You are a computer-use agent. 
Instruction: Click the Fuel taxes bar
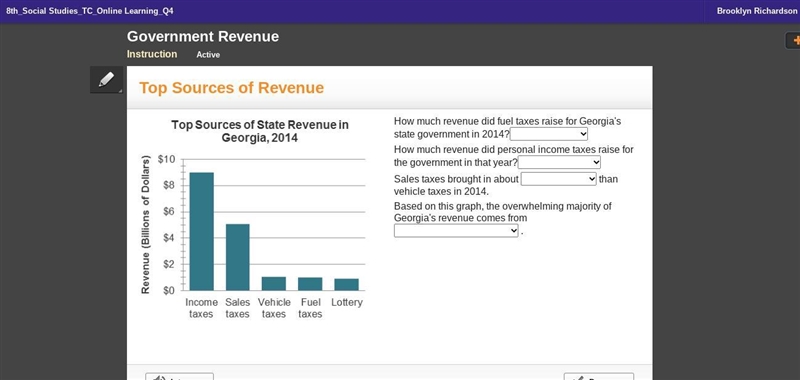pyautogui.click(x=310, y=284)
